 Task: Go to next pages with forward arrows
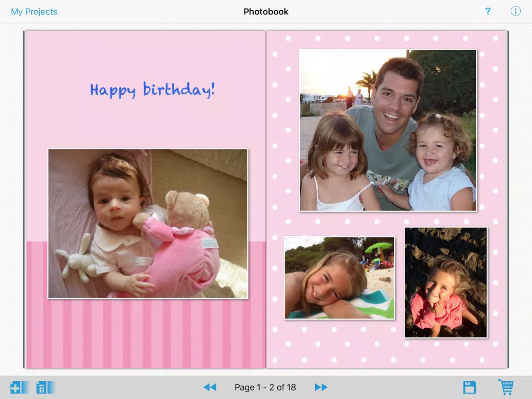(321, 387)
